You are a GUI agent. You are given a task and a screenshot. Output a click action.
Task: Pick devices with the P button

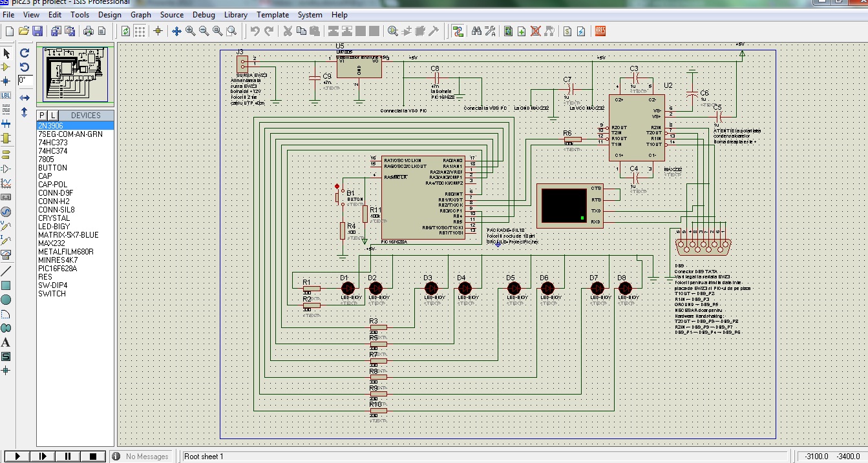pos(42,115)
